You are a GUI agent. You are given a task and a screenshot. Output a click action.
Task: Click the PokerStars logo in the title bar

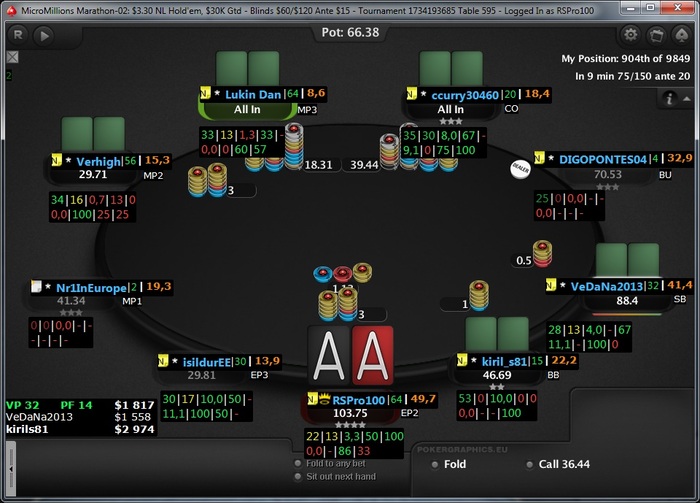[x=11, y=9]
